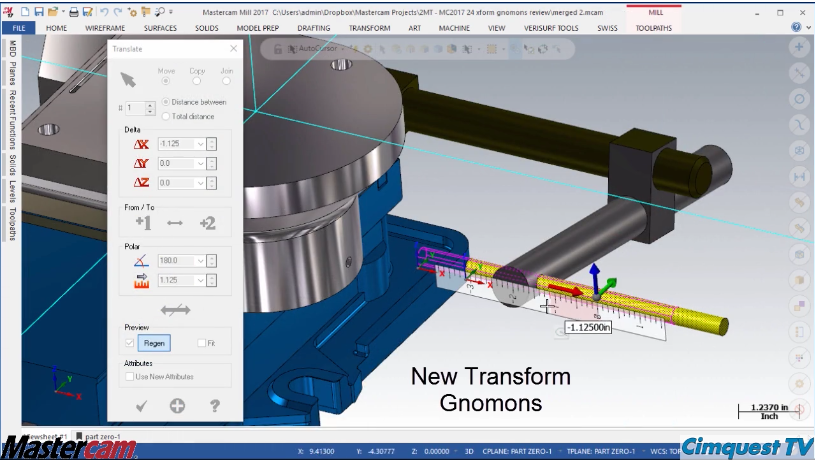Open the part zero-1 viewsheet tab
This screenshot has height=460, width=815.
point(99,436)
